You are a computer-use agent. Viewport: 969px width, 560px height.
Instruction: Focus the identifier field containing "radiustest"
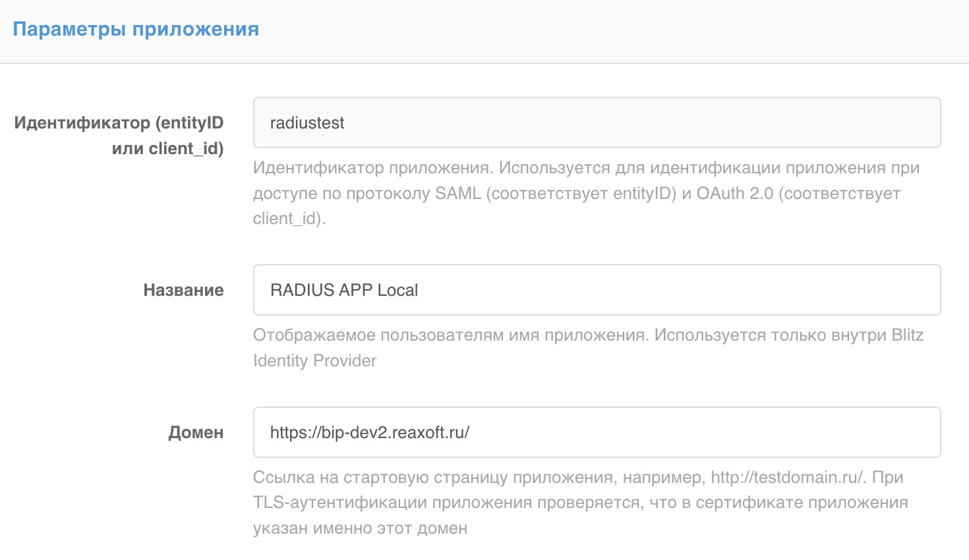pyautogui.click(x=597, y=123)
